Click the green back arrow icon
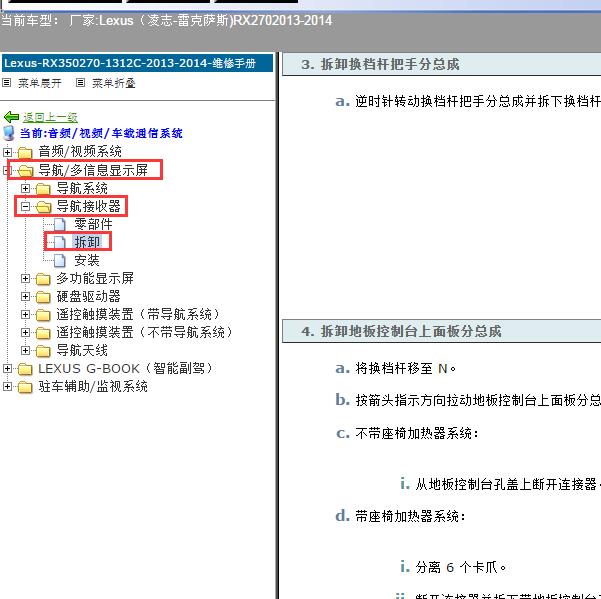The height and width of the screenshot is (599, 601). click(x=11, y=117)
